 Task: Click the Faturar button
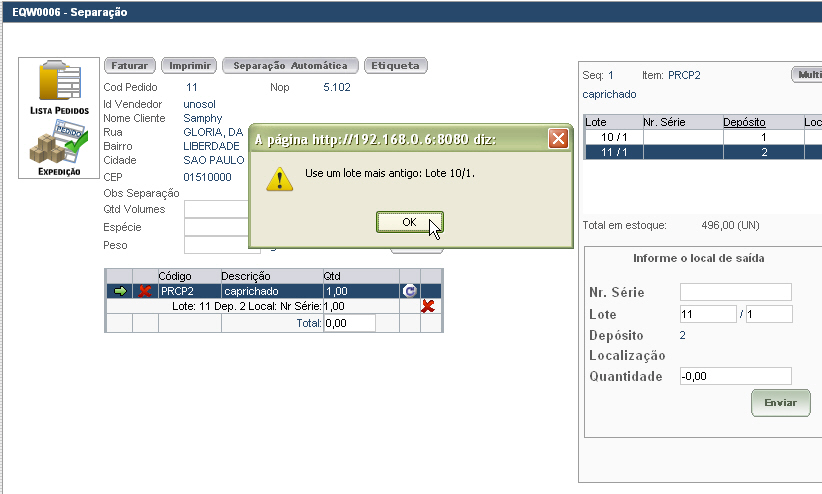pos(129,66)
